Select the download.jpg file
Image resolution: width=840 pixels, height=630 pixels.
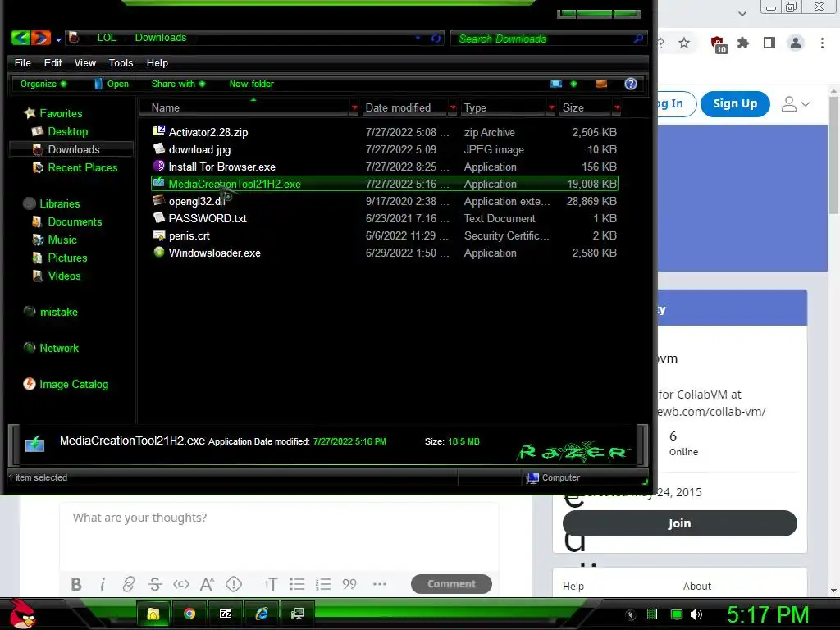(x=199, y=149)
